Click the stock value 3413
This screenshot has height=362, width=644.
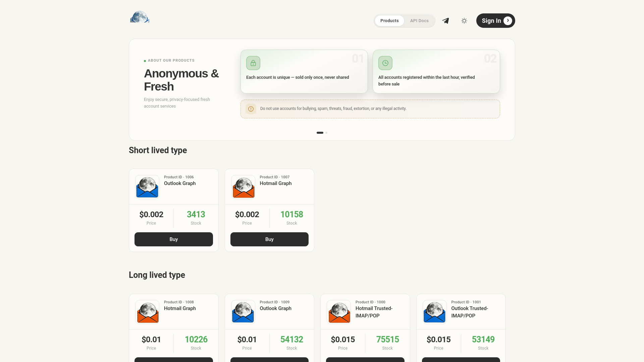(x=196, y=215)
